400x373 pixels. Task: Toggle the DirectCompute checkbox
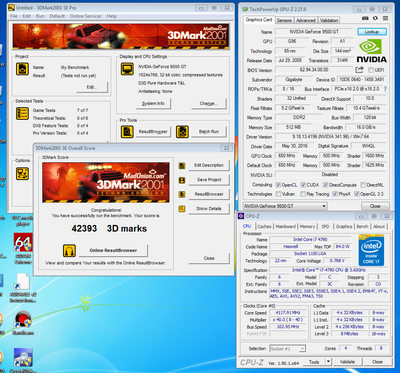[325, 185]
